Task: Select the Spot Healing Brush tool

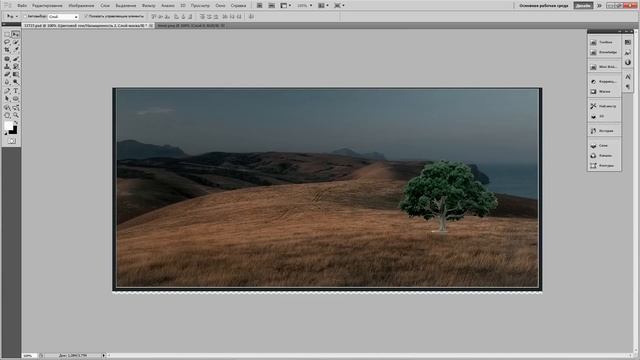Action: coord(7,59)
